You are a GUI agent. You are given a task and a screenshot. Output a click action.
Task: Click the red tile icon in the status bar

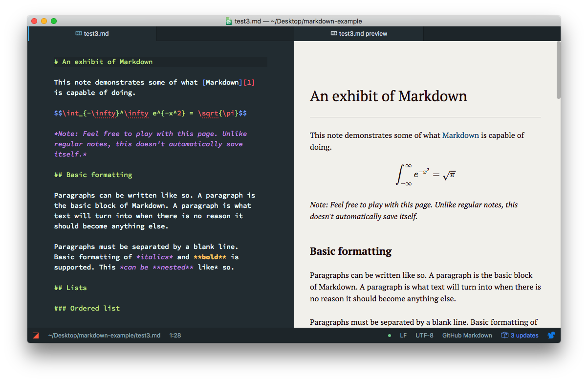(x=36, y=335)
